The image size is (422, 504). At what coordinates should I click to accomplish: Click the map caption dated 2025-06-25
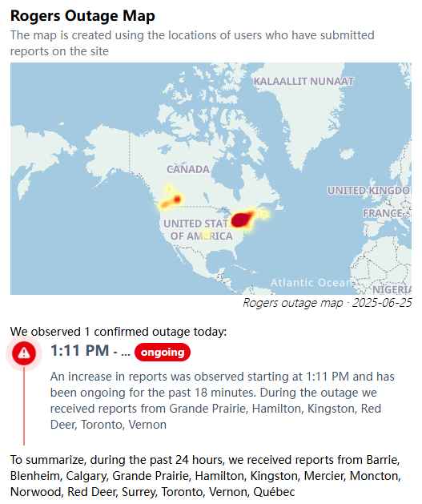pyautogui.click(x=327, y=303)
